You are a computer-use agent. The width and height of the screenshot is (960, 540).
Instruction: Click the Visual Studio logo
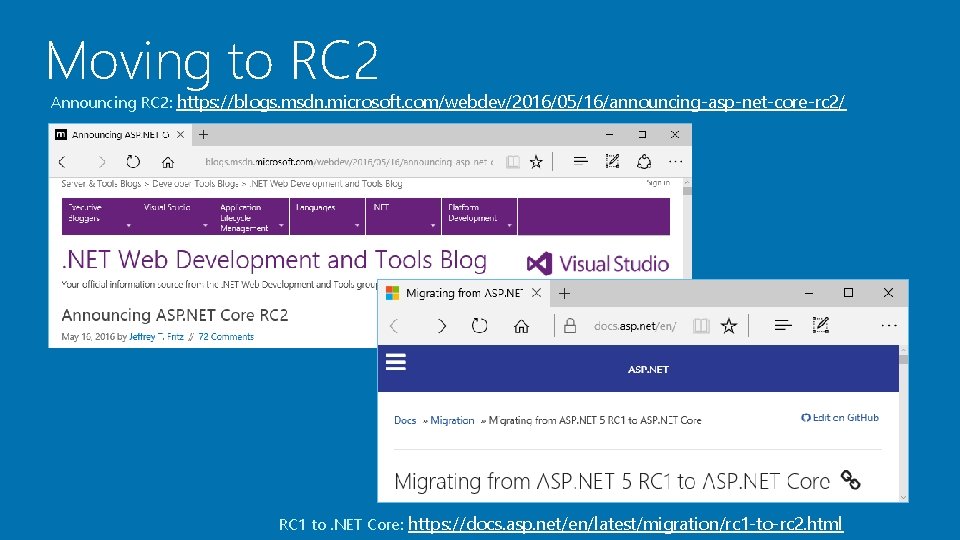pos(598,264)
